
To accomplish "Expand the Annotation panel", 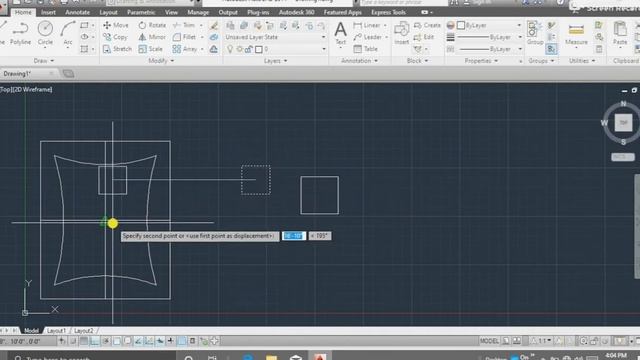I will [360, 61].
